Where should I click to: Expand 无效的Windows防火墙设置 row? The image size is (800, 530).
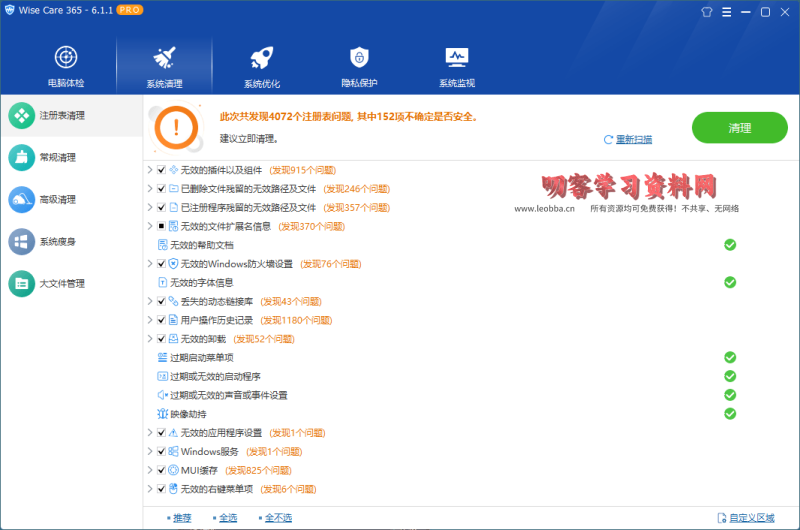point(150,264)
